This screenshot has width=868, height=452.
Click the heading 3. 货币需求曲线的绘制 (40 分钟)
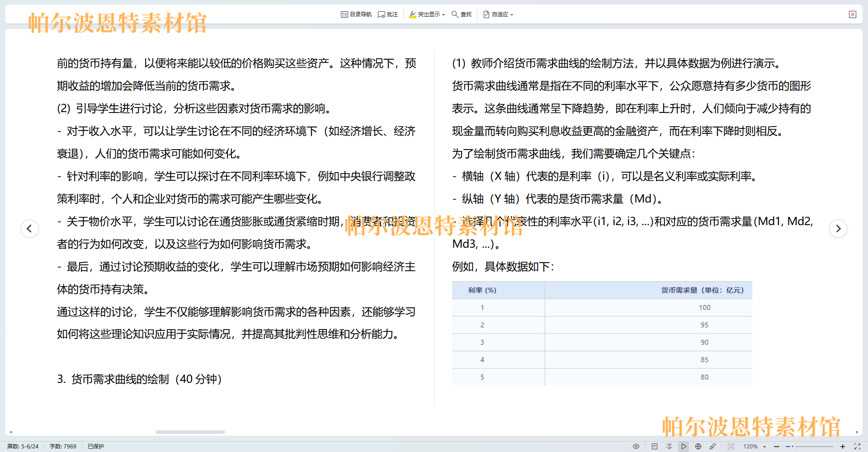[x=139, y=379]
